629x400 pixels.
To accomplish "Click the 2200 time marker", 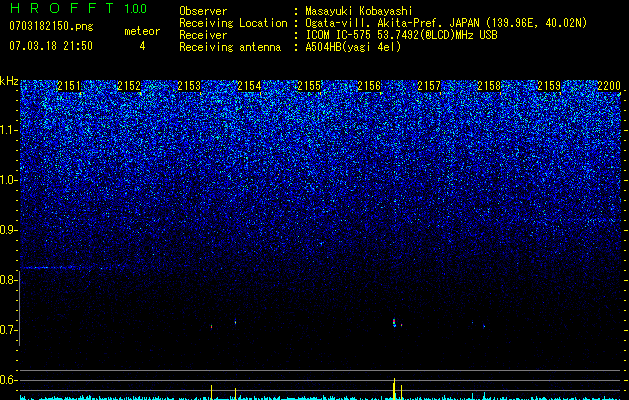I will click(x=609, y=86).
